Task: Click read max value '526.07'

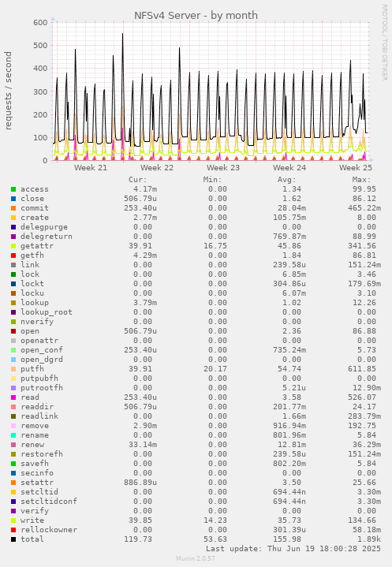Action: tap(362, 397)
